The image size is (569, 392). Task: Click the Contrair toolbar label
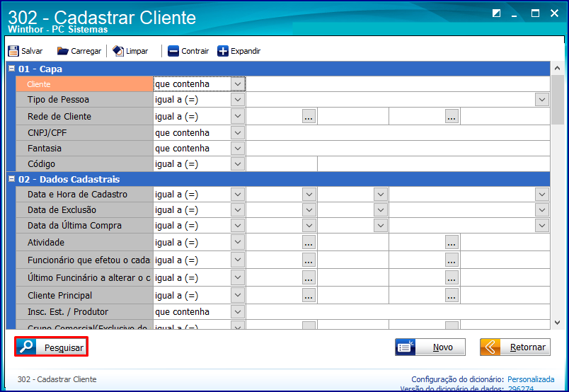tap(195, 51)
